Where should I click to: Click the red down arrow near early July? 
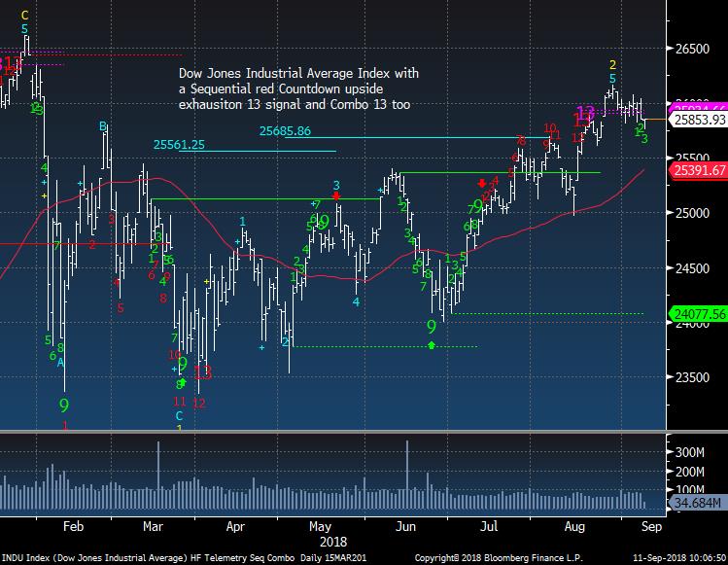click(482, 184)
